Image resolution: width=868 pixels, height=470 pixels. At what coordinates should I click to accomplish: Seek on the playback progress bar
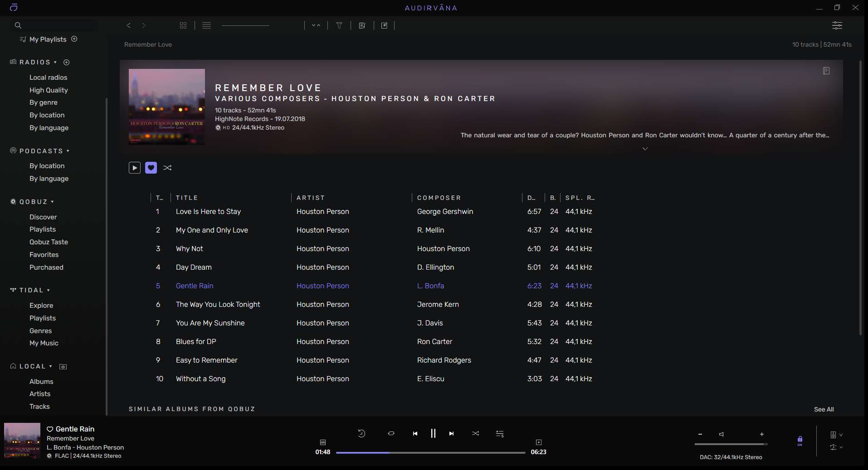[x=430, y=452]
